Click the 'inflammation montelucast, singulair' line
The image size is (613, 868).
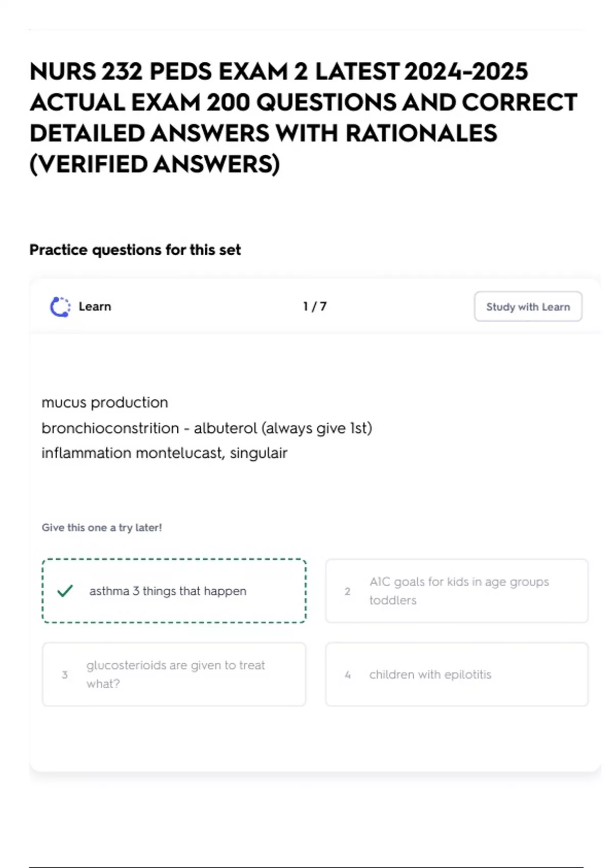coord(164,453)
